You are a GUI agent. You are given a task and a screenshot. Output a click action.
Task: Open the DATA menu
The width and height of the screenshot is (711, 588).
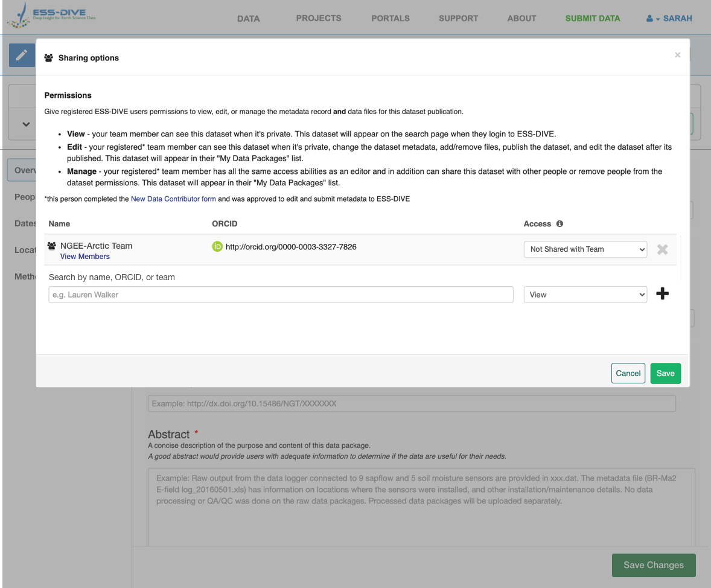coord(249,19)
